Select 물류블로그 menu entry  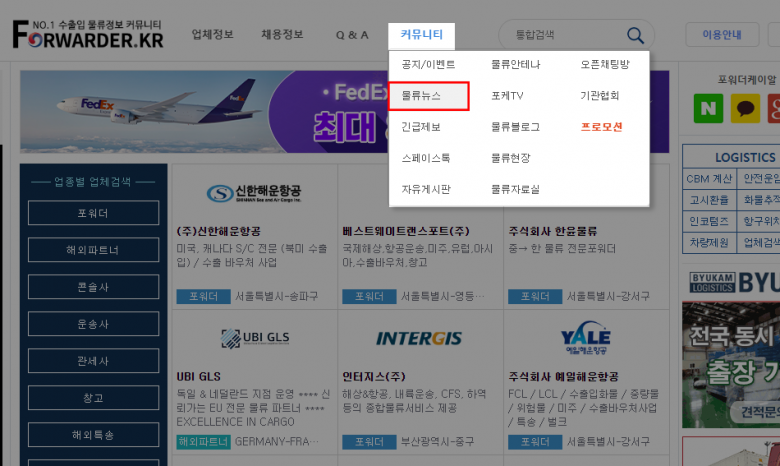coord(515,127)
